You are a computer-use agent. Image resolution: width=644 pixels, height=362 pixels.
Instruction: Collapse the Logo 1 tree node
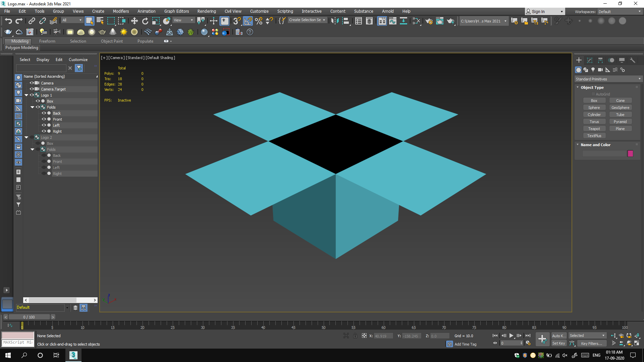point(26,95)
